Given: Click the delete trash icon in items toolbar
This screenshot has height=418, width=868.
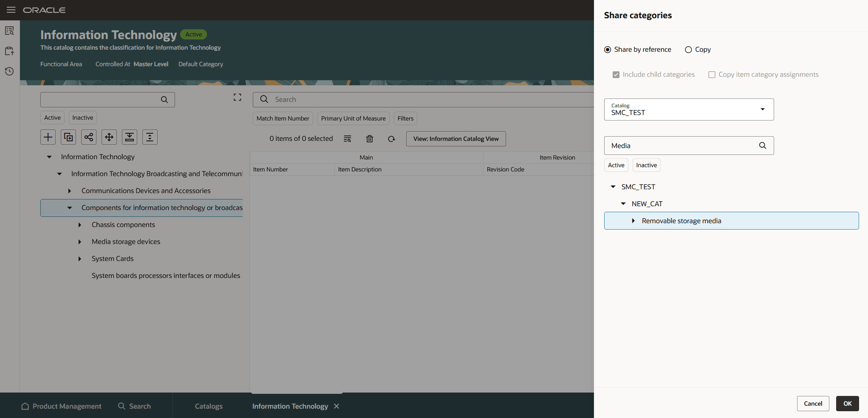Looking at the screenshot, I should click(x=370, y=139).
